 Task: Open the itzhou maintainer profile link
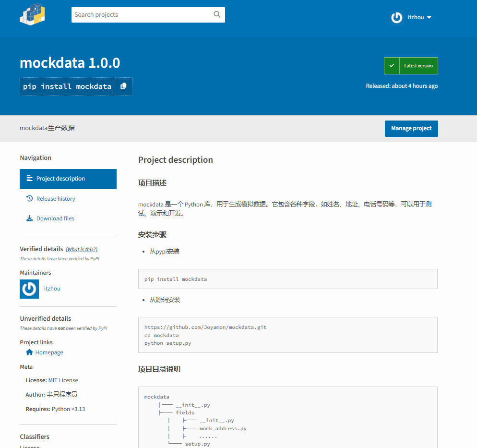[x=52, y=289]
